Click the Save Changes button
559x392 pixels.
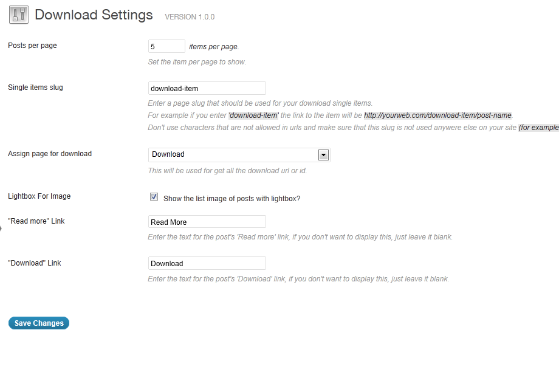39,323
